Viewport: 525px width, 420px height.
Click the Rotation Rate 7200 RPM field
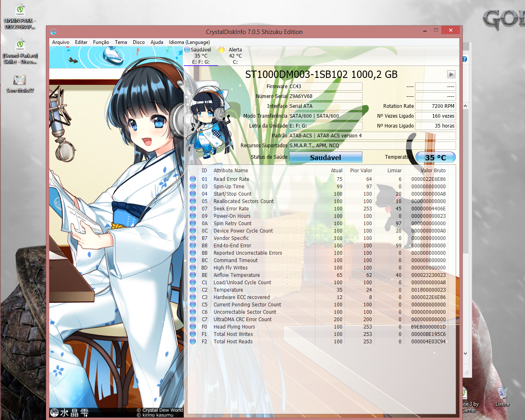tap(436, 106)
